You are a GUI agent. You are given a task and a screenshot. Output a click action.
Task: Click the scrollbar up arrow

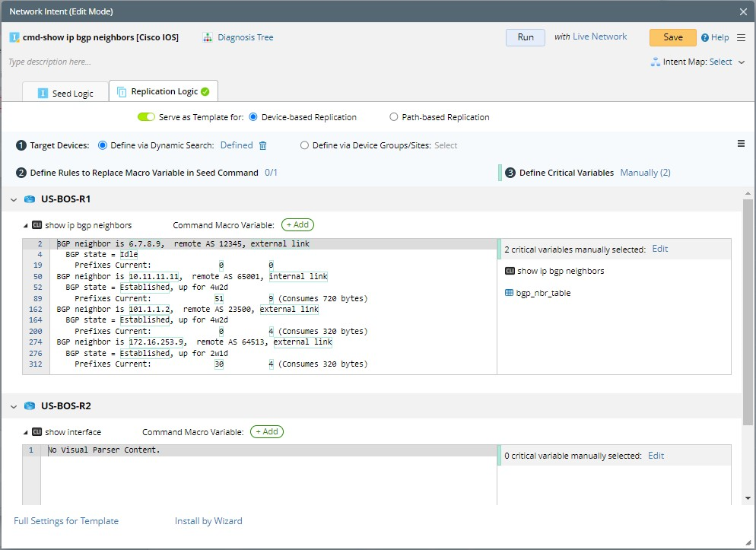(x=748, y=193)
